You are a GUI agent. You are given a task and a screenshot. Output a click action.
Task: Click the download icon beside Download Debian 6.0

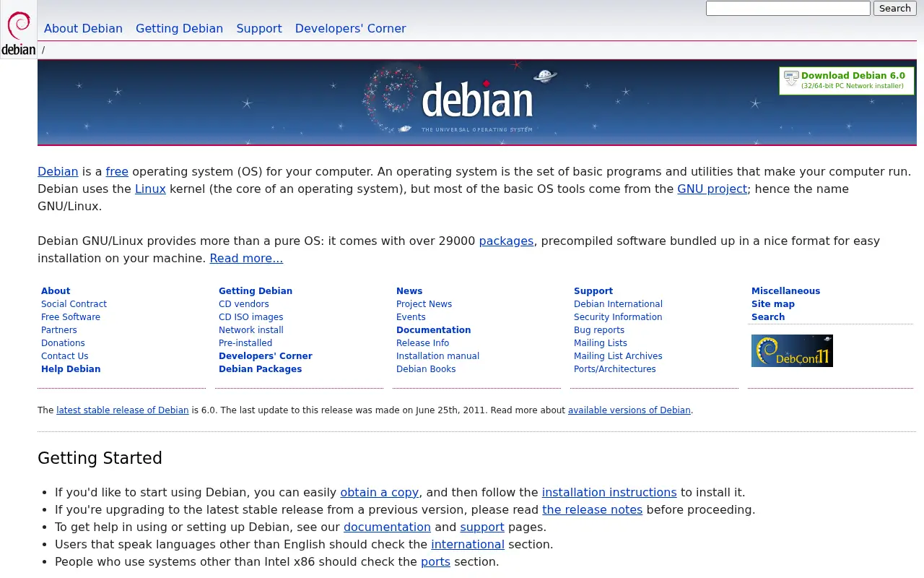pos(791,79)
